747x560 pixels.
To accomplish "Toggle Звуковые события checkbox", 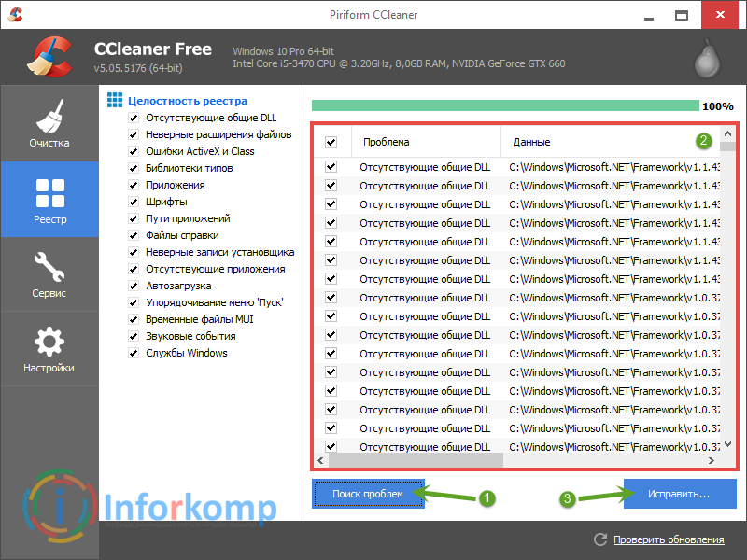I will coord(134,336).
